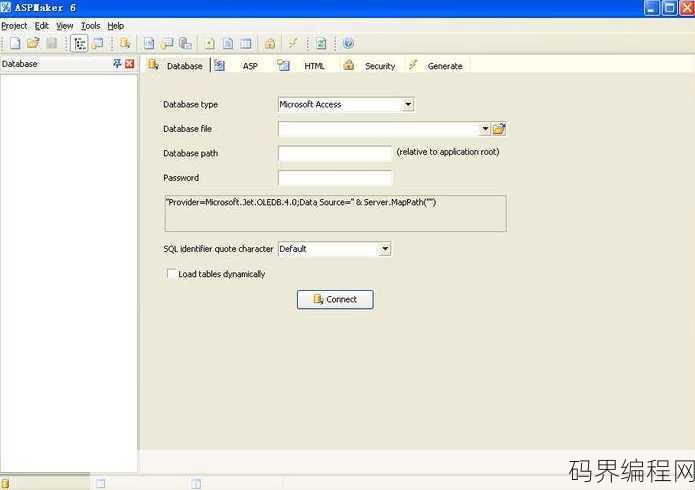Image resolution: width=695 pixels, height=490 pixels.
Task: Enable Load tables dynamically checkbox
Action: [171, 273]
